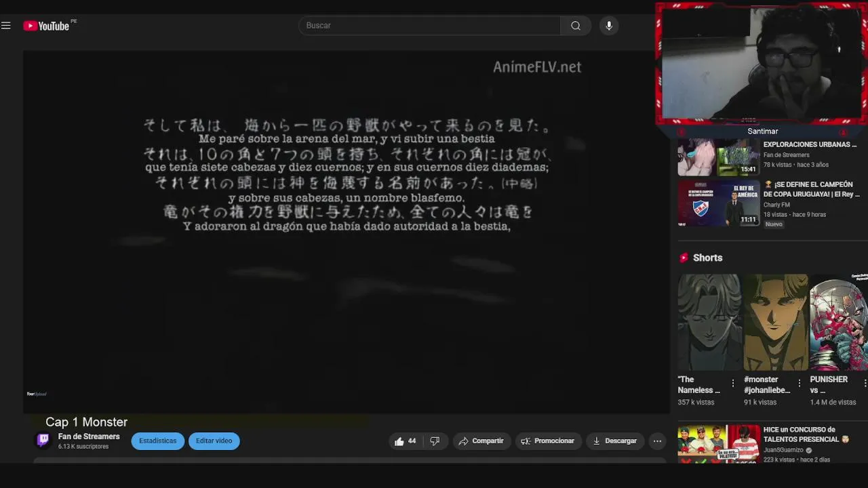This screenshot has width=868, height=488.
Task: Open options for '#monster' short
Action: click(800, 383)
